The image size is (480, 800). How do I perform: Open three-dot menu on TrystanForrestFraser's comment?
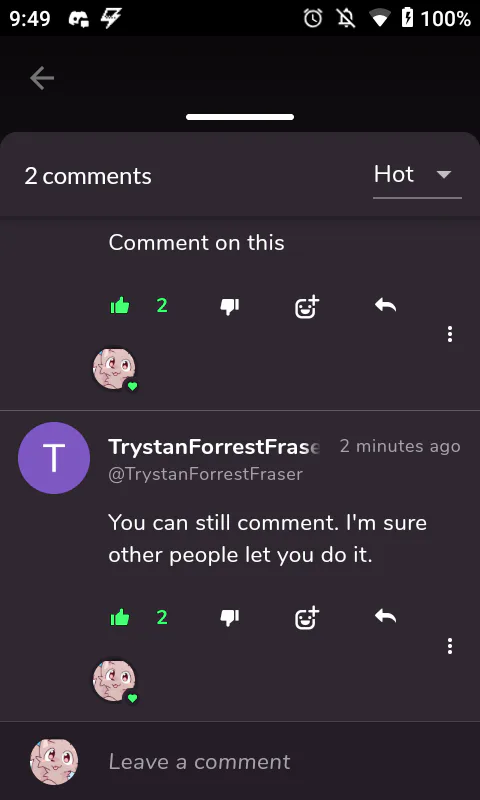[x=449, y=646]
